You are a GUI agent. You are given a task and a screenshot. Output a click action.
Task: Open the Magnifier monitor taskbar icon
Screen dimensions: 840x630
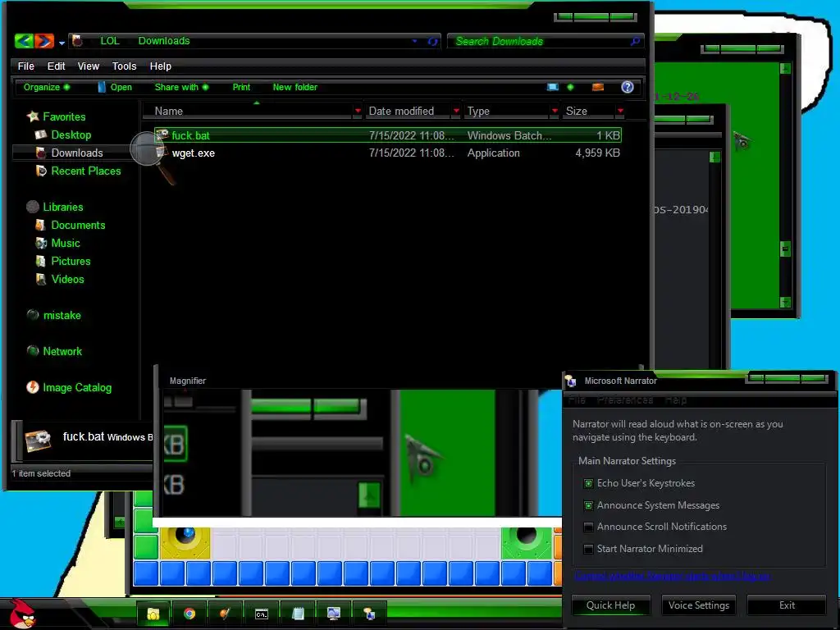[x=333, y=614]
